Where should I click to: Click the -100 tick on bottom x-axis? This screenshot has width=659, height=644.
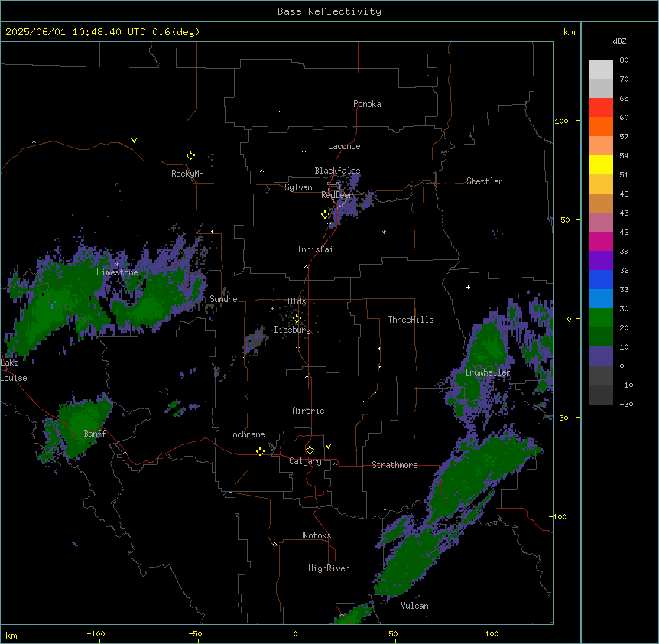[96, 633]
